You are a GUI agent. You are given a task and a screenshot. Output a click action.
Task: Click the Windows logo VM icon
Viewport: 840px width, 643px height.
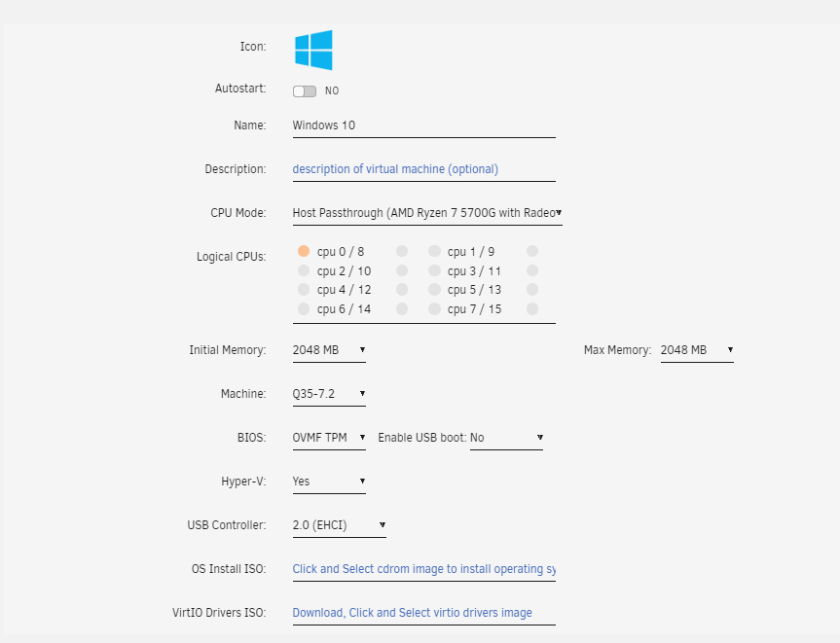tap(313, 50)
